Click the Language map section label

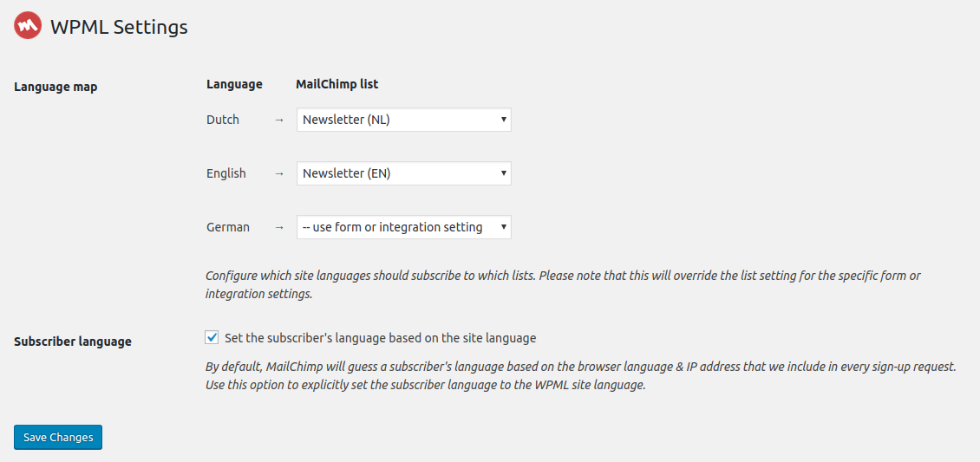56,88
